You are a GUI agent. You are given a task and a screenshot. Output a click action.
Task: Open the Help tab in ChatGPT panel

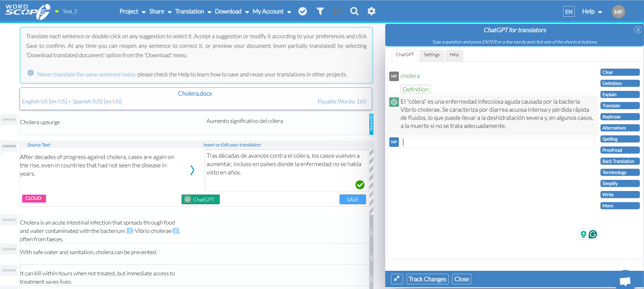[x=454, y=55]
